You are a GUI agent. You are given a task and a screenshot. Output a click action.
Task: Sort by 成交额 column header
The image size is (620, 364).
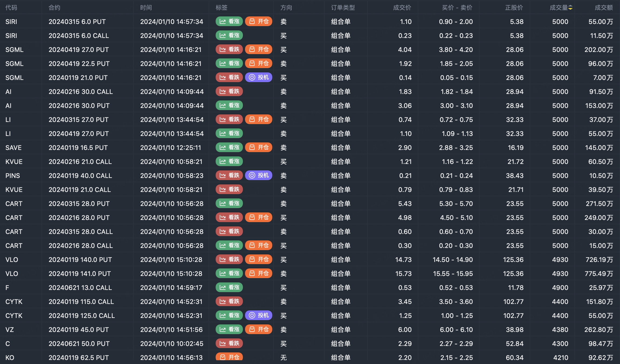coord(604,8)
